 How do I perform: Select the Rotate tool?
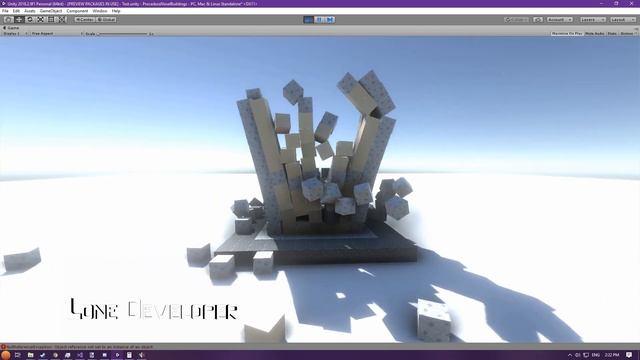point(29,20)
